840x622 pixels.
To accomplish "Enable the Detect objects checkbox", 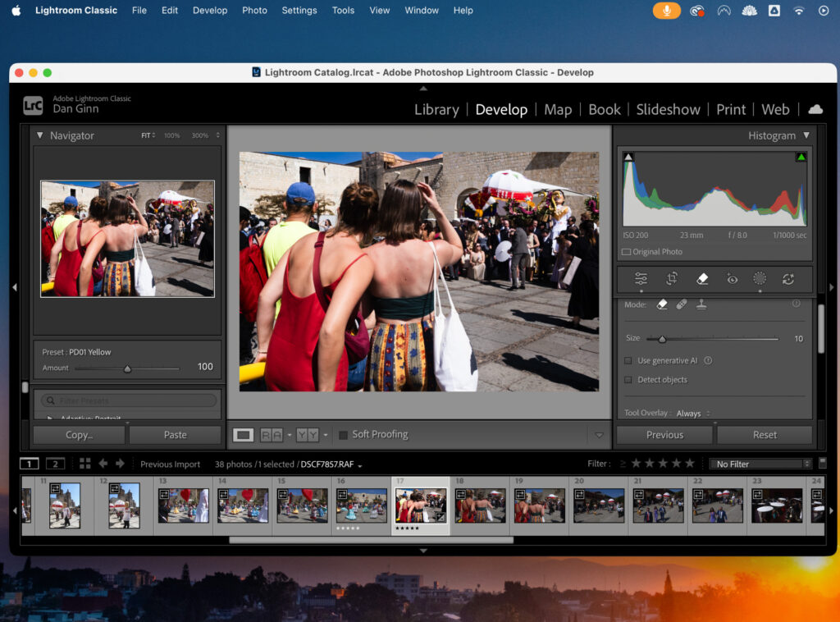I will click(x=628, y=379).
